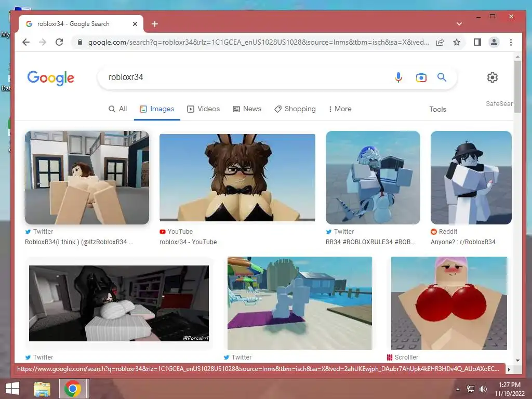
Task: Open File Explorer from the taskbar
Action: coord(42,389)
